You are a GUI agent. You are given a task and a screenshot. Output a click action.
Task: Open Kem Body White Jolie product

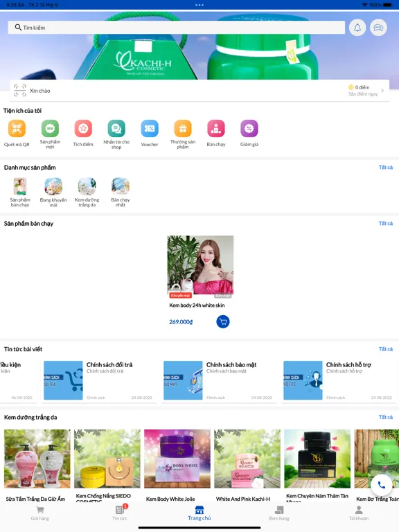tap(177, 465)
